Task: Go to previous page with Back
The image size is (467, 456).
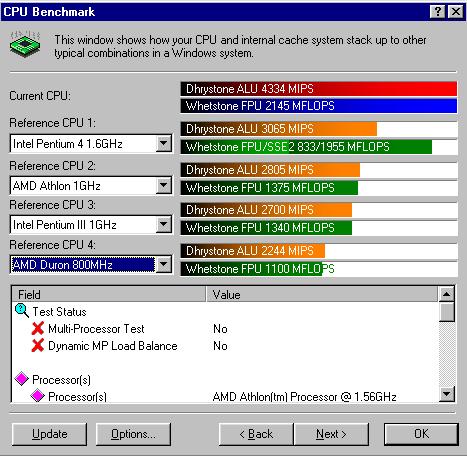Action: [x=256, y=434]
